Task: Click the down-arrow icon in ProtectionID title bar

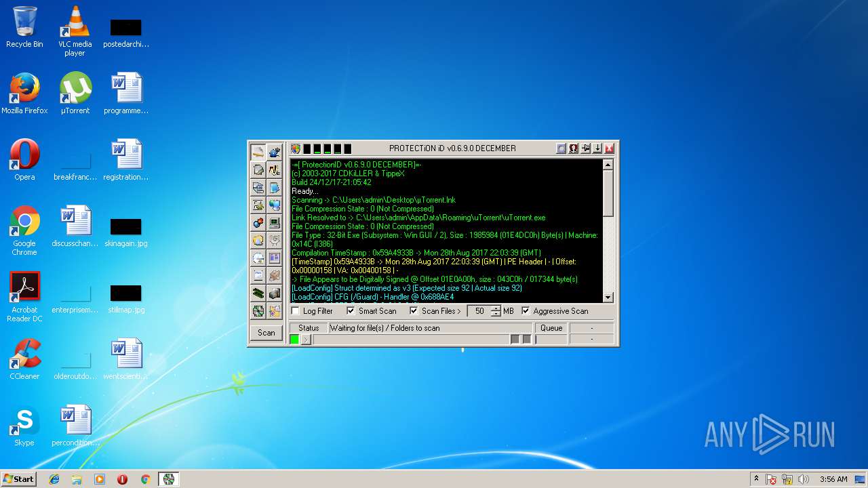Action: click(597, 148)
